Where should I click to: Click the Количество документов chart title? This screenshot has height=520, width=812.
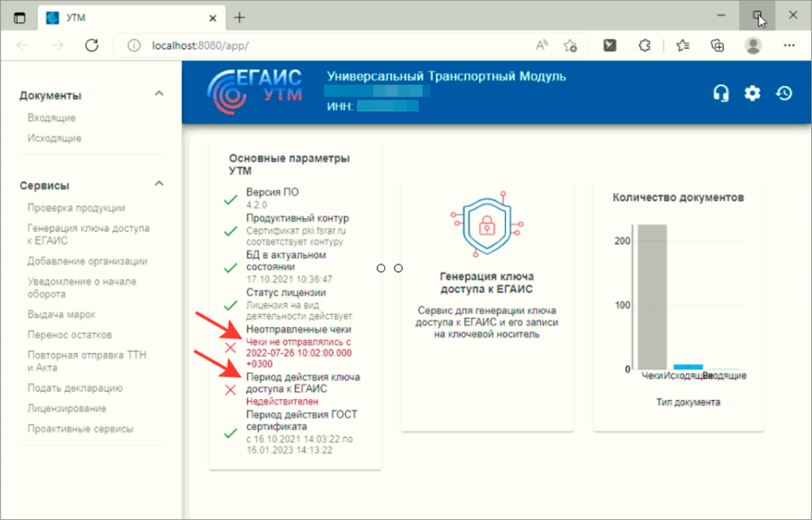678,197
